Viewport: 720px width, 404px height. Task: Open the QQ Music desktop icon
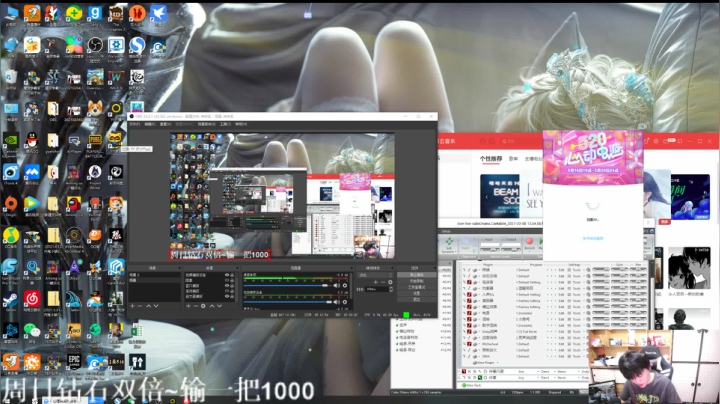[11, 235]
